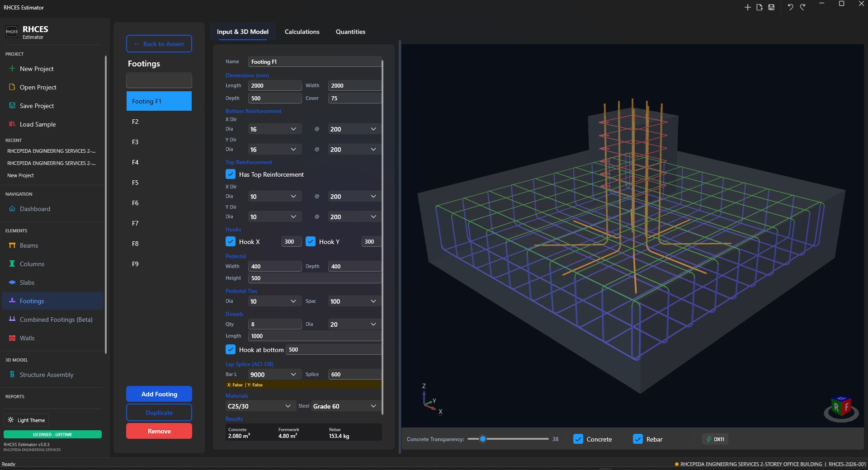
Task: Switch to Quantities tab
Action: [350, 32]
